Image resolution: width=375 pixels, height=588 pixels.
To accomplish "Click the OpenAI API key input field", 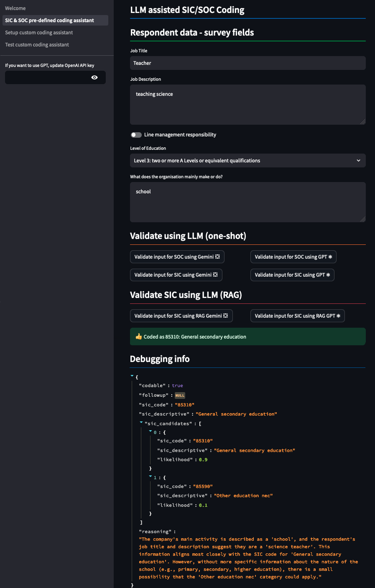I will tap(46, 77).
